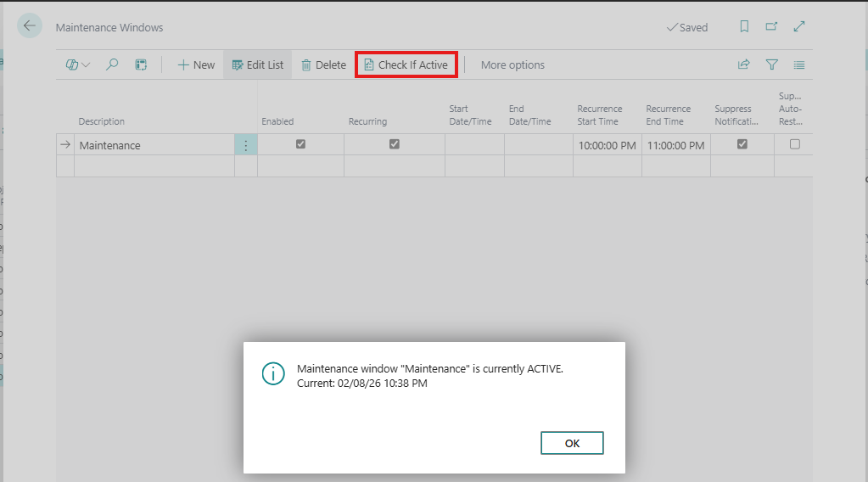Toggle Recurring checkbox for Maintenance row
The width and height of the screenshot is (868, 482).
[394, 144]
